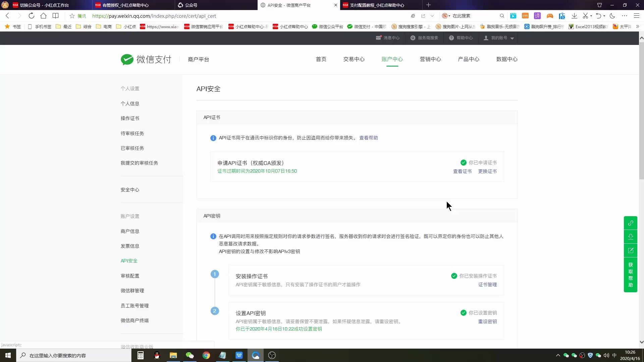The width and height of the screenshot is (644, 362).
Task: Click the translate icon in browser toolbar
Action: [x=537, y=16]
